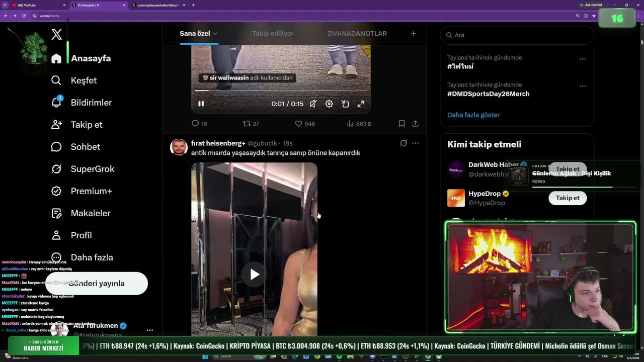644x362 pixels.
Task: Bookmark the video post
Action: [x=401, y=124]
